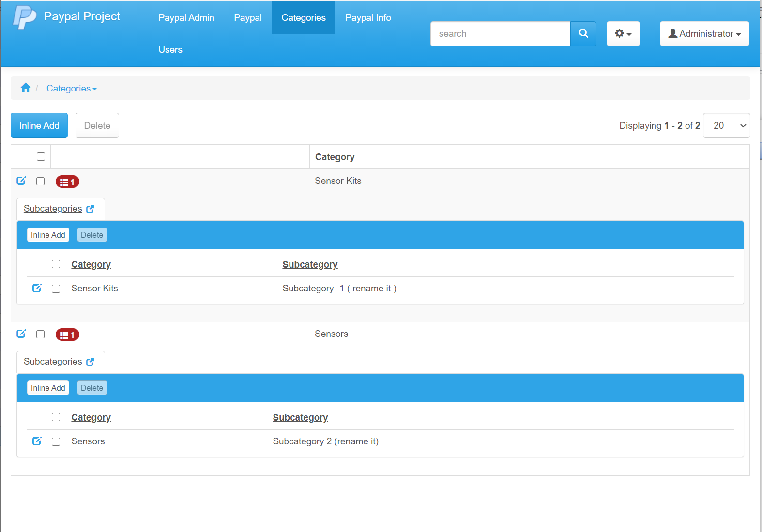Viewport: 762px width, 532px height.
Task: Click Delete in Sensor Kits subcategories
Action: [x=92, y=235]
